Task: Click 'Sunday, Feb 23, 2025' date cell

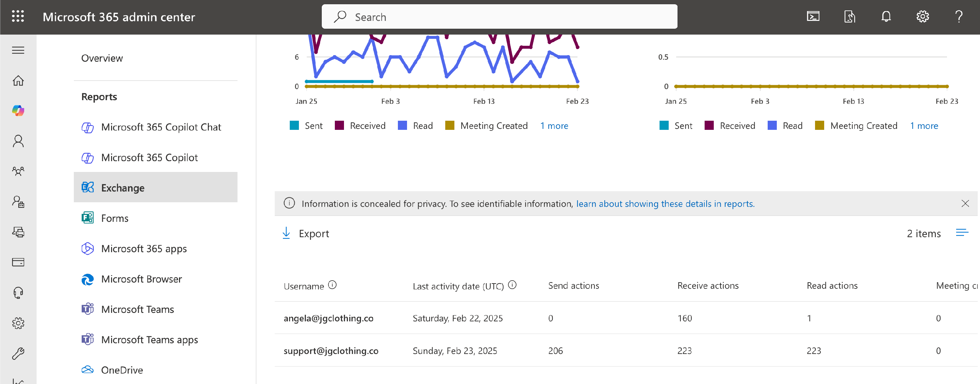Action: (x=455, y=351)
